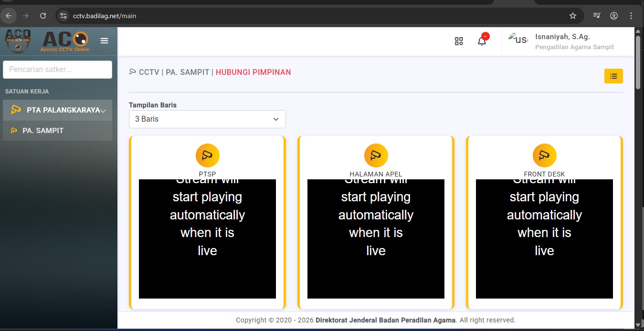The image size is (644, 331).
Task: Click PTSP camera label
Action: point(208,174)
